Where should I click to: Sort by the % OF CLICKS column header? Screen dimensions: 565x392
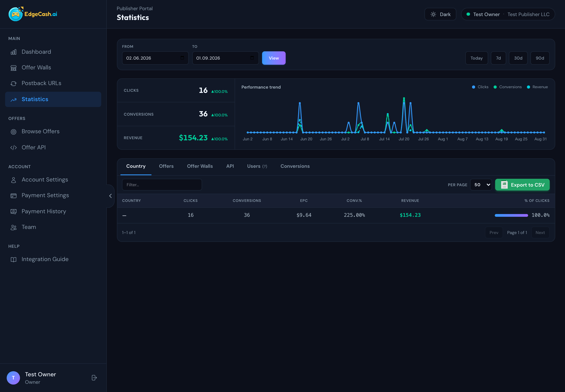pyautogui.click(x=537, y=201)
